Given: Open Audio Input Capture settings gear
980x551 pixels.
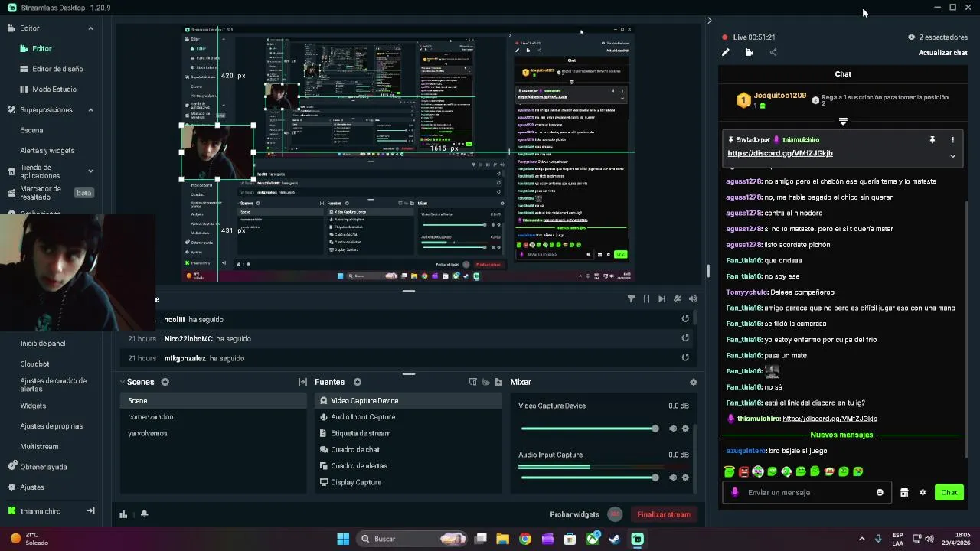Looking at the screenshot, I should (685, 478).
